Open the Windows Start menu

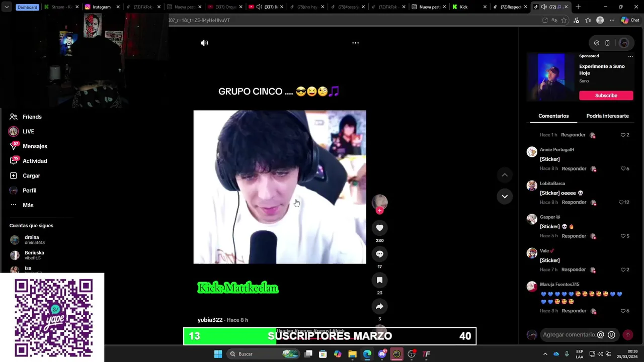218,354
